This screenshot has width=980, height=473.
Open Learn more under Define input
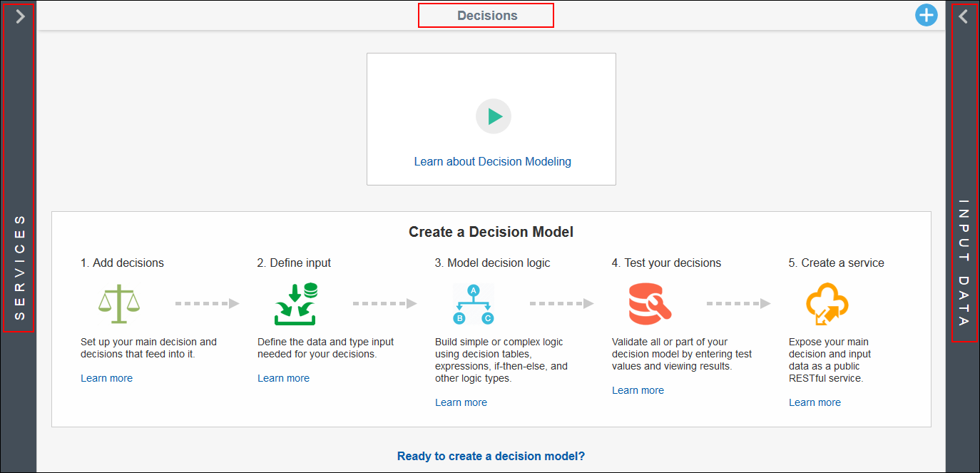[x=283, y=377]
